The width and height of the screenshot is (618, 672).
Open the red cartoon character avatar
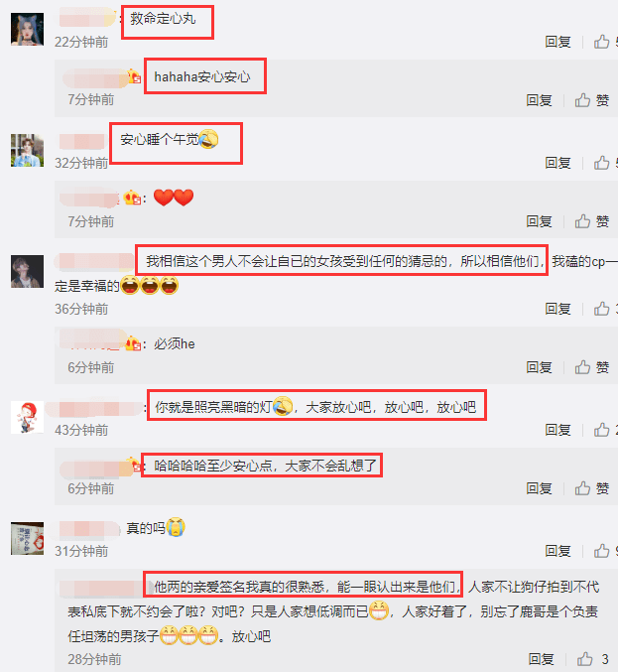(27, 418)
